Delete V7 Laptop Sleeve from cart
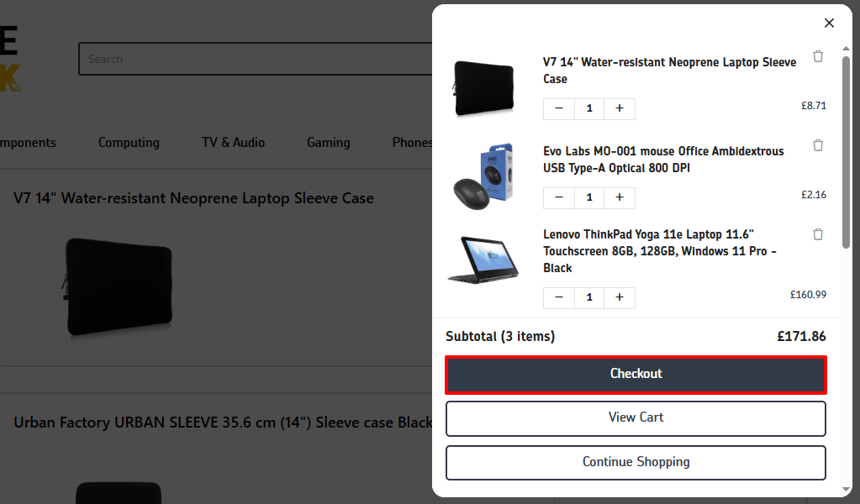Screen dimensions: 860x504 point(818,56)
